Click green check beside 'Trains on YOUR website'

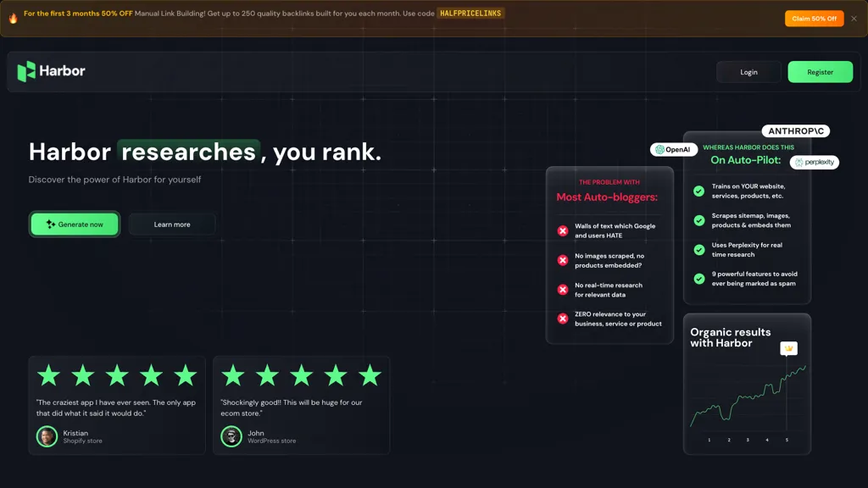coord(699,191)
